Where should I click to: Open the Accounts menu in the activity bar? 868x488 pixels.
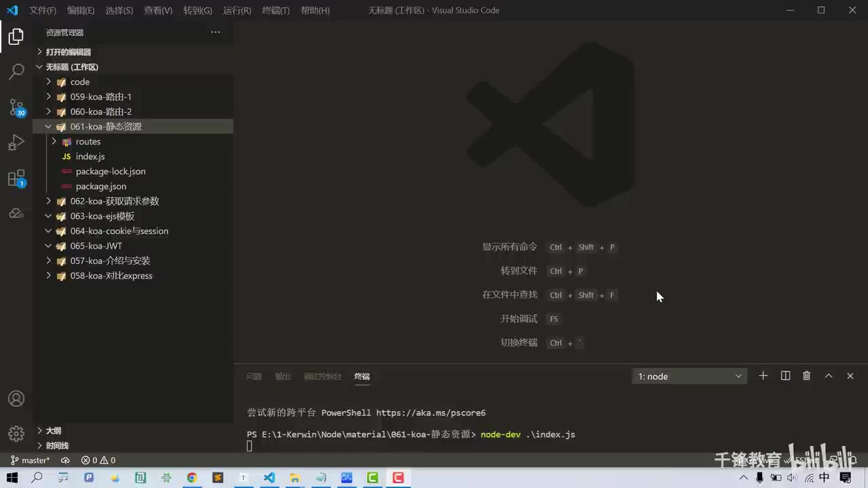coord(16,399)
